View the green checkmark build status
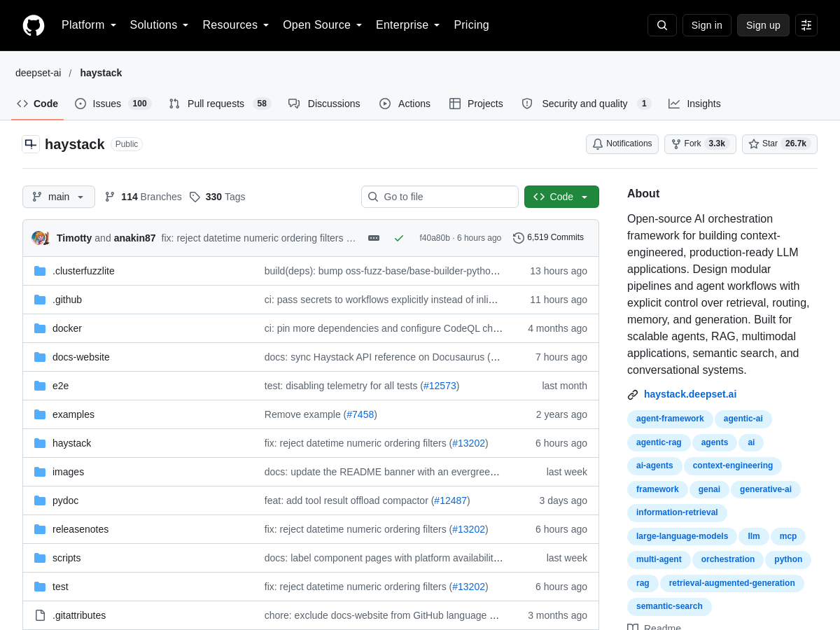The width and height of the screenshot is (840, 630). tap(399, 238)
